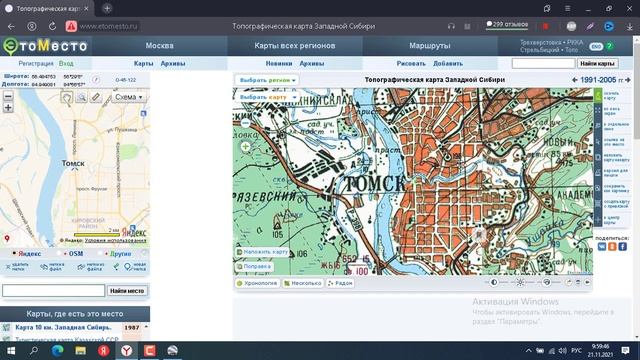Click the place search input field

point(53,291)
